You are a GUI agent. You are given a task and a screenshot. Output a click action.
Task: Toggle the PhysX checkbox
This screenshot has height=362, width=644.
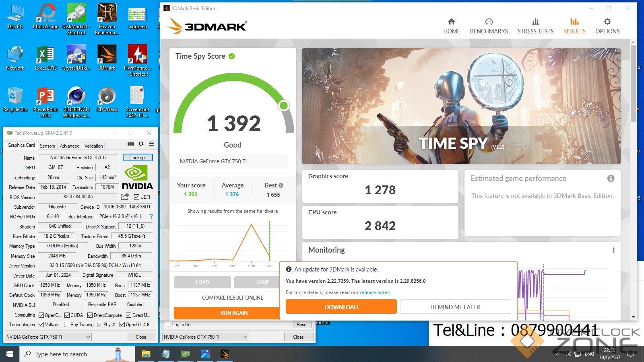point(99,325)
